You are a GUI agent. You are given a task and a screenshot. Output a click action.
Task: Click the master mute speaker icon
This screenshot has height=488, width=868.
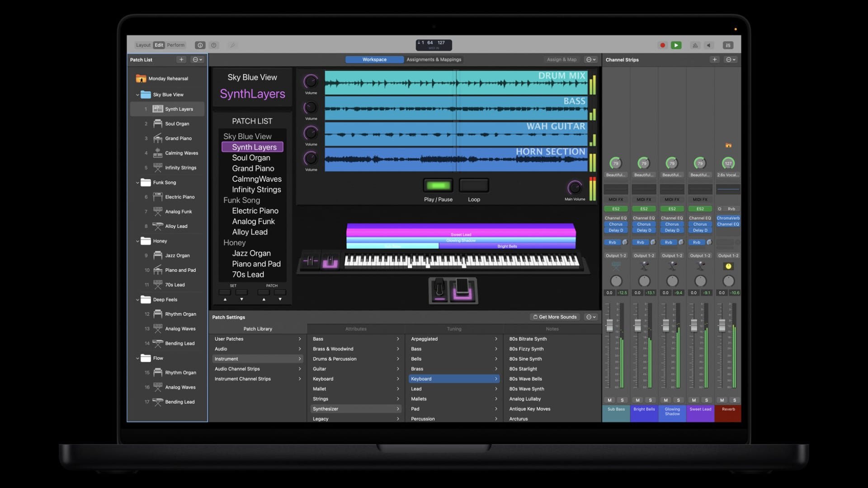click(709, 45)
